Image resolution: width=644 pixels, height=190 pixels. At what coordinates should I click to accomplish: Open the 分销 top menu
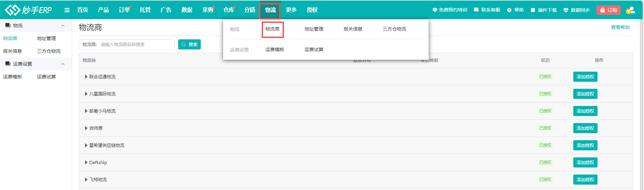250,10
